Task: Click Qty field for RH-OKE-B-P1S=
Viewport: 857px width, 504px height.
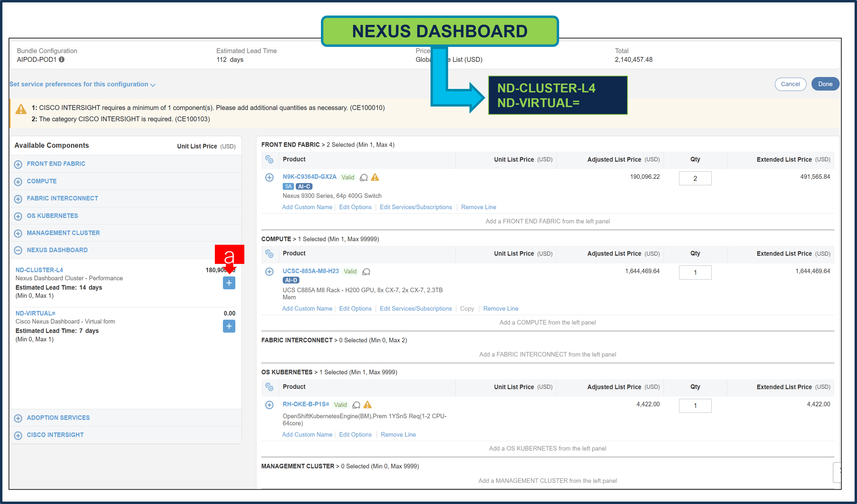Action: pos(695,406)
